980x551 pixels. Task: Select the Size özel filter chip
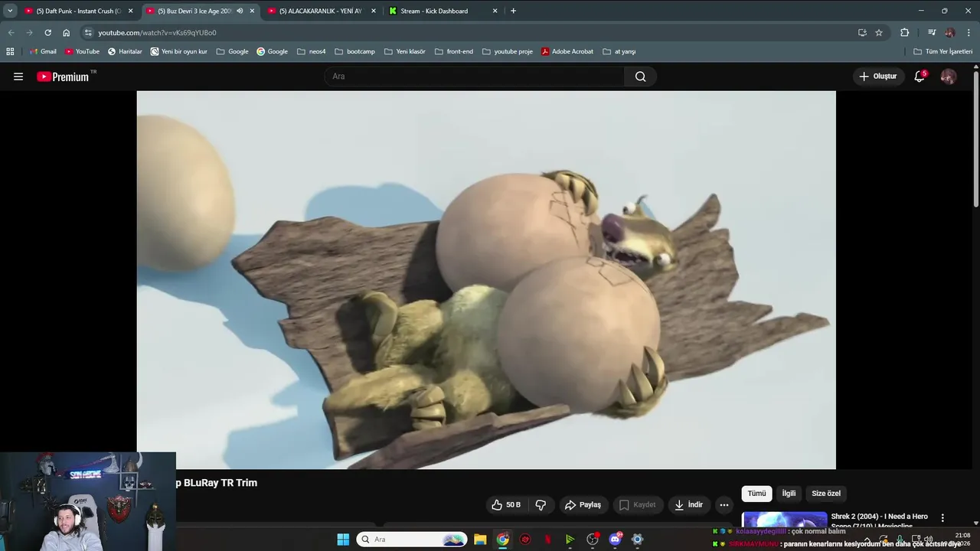(x=826, y=494)
